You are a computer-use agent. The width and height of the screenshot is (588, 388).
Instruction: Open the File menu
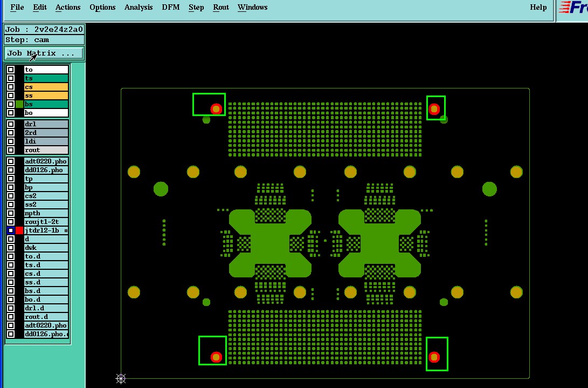[17, 7]
